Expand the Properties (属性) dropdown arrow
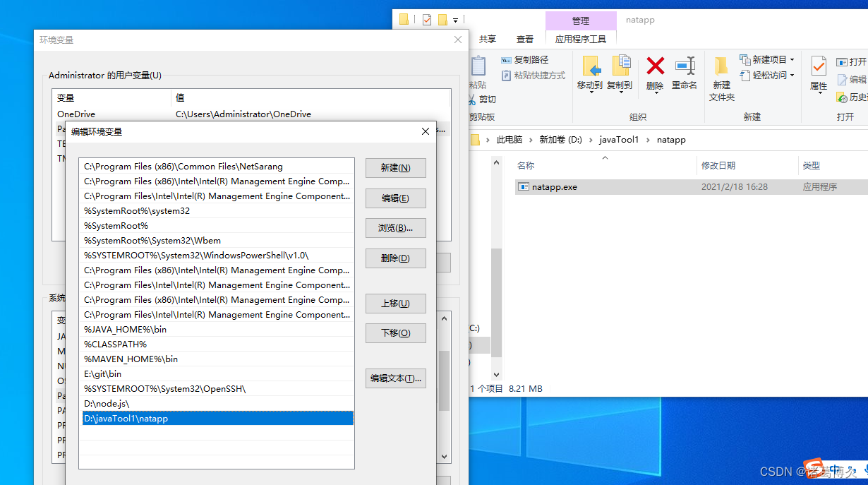This screenshot has height=485, width=868. [819, 94]
